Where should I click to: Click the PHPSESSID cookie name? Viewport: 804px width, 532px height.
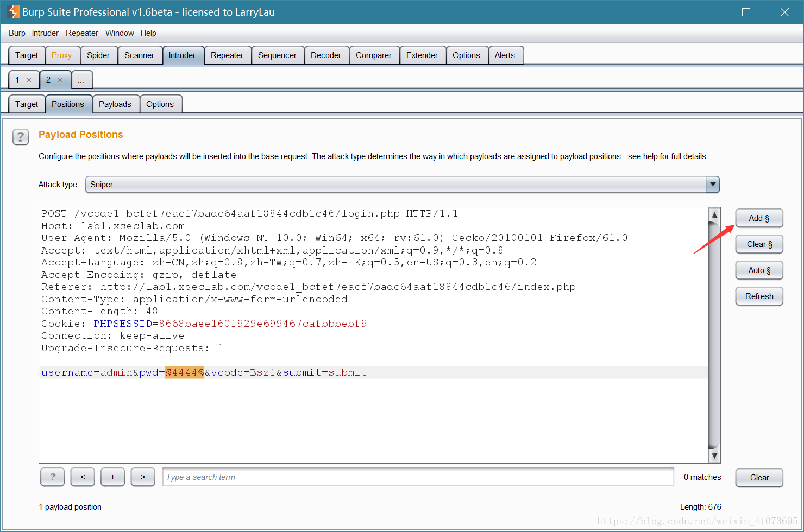point(123,324)
